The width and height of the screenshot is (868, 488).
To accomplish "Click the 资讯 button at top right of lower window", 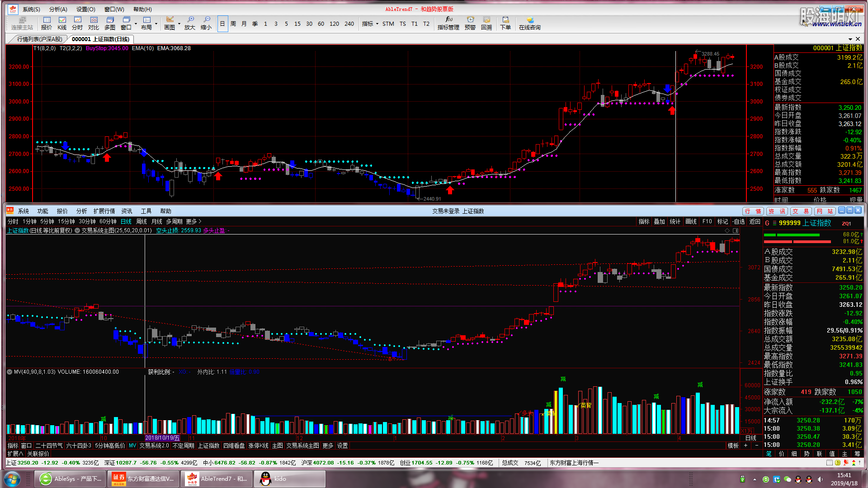I will point(777,211).
